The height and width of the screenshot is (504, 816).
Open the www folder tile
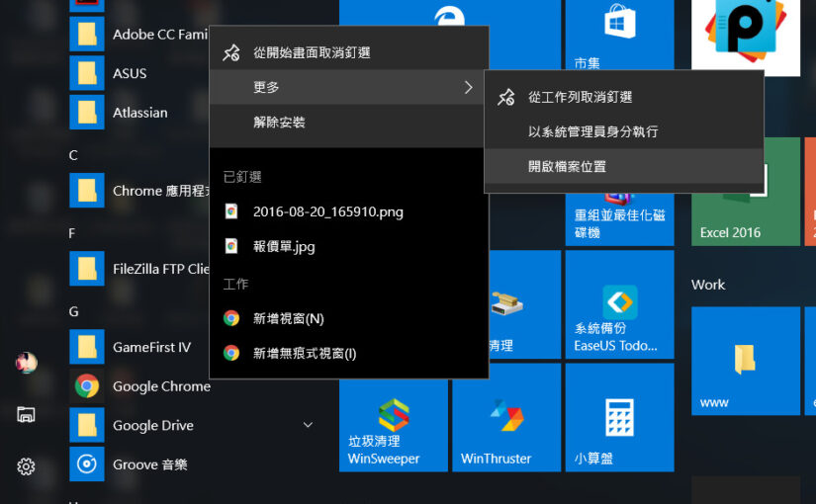pos(746,361)
